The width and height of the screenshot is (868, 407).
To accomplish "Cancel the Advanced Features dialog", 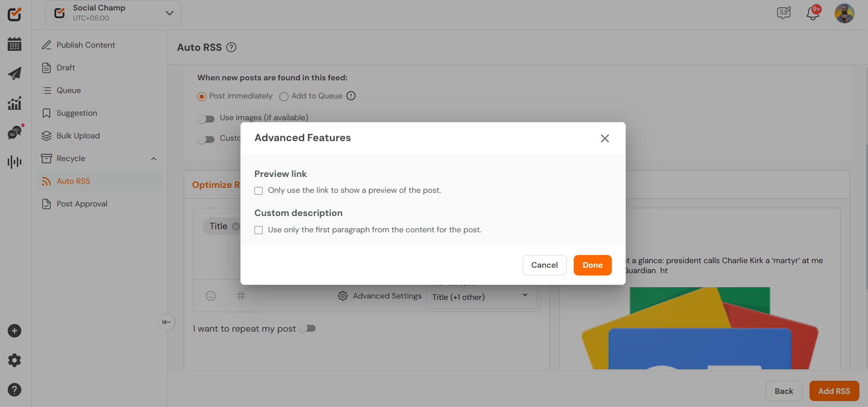I will pos(544,265).
